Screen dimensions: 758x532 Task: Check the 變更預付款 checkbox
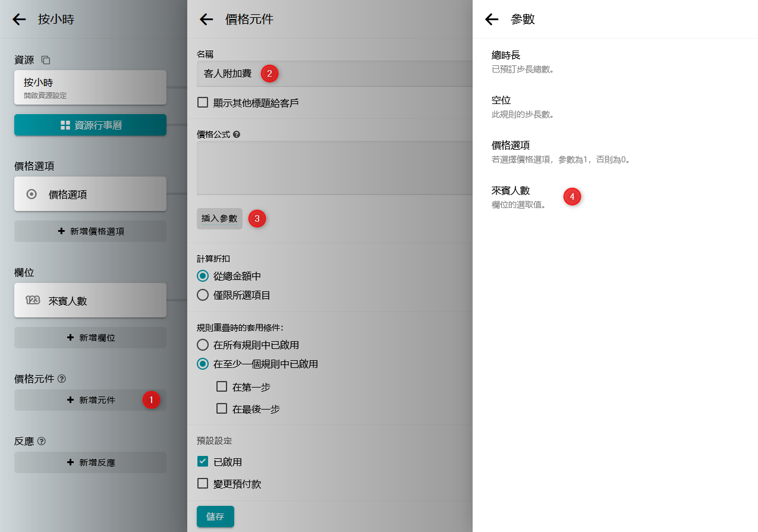203,483
